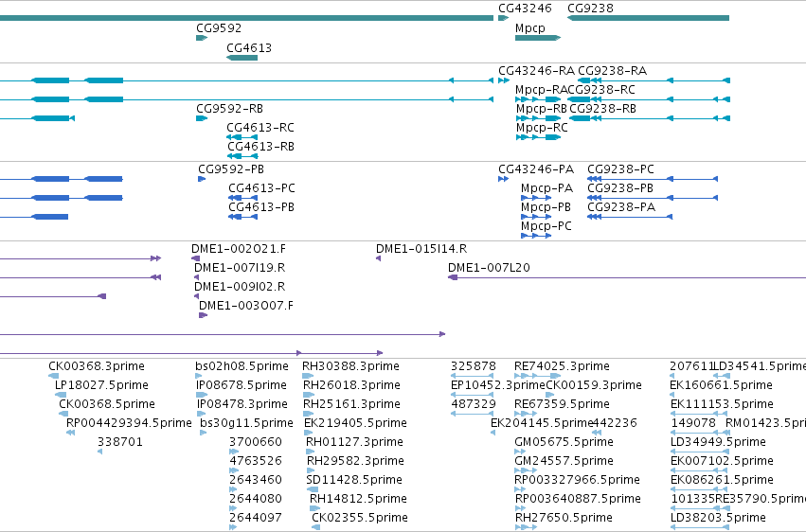Select the CG4613-RB transcript label
The width and height of the screenshot is (806, 532).
(261, 147)
